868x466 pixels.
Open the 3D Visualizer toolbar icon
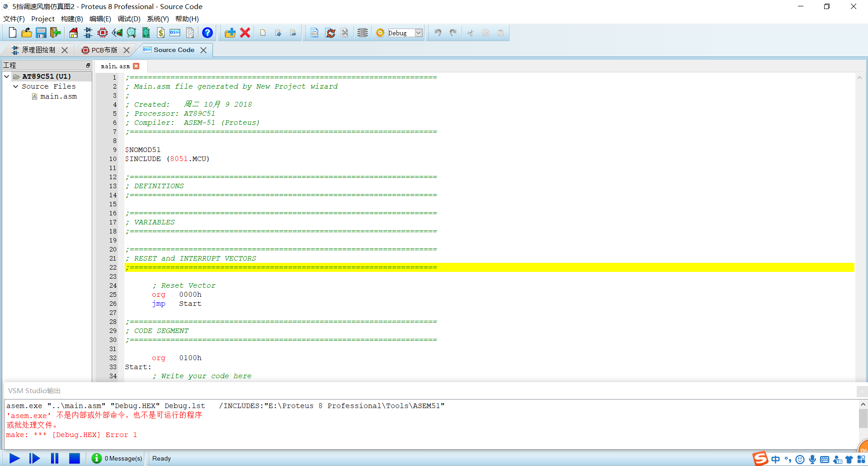tap(117, 33)
